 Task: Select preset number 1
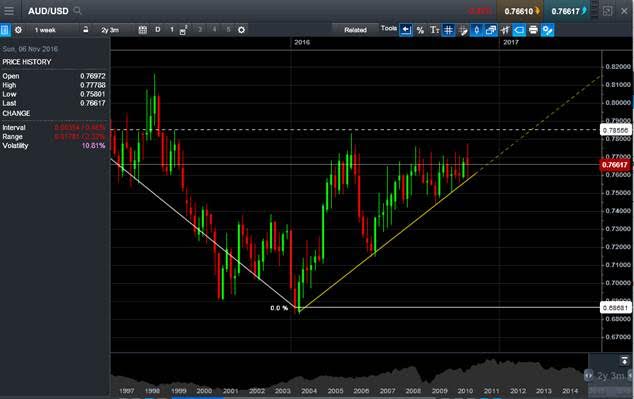172,30
